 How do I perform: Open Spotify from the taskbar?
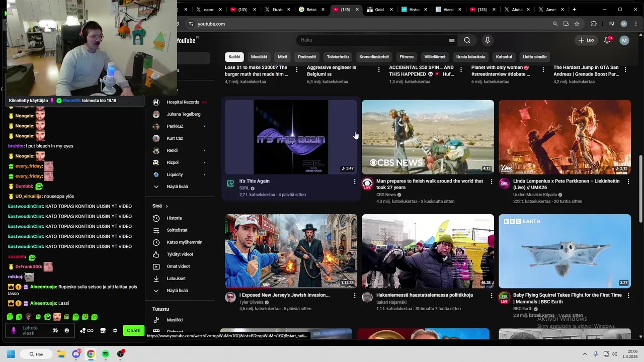click(105, 354)
